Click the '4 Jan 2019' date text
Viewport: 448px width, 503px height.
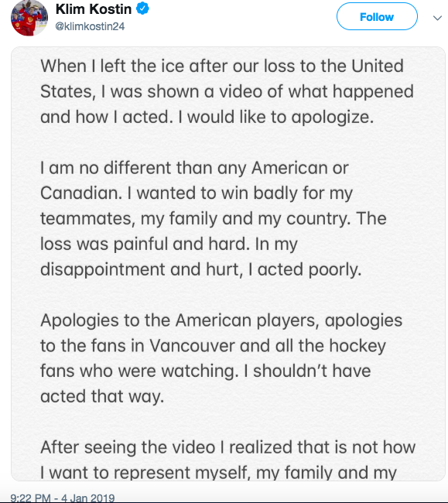click(88, 498)
